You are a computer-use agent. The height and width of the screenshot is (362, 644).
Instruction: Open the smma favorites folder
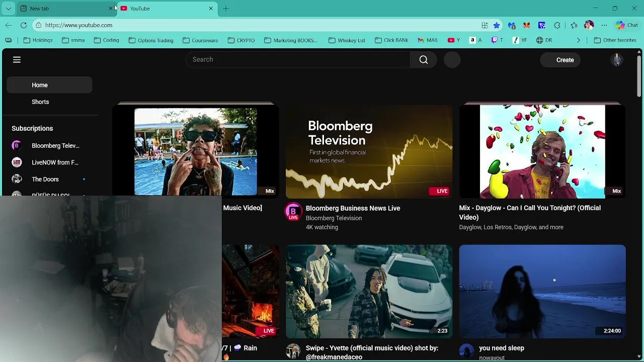pyautogui.click(x=73, y=40)
